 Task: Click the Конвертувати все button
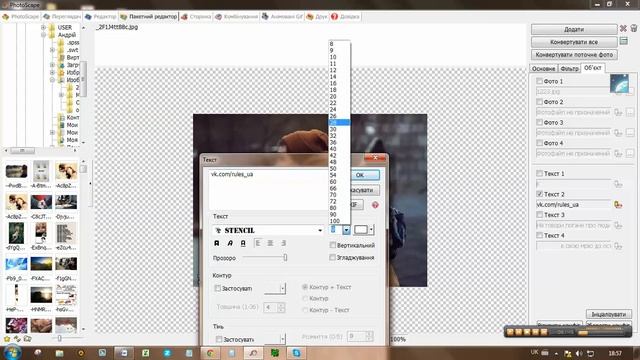574,42
